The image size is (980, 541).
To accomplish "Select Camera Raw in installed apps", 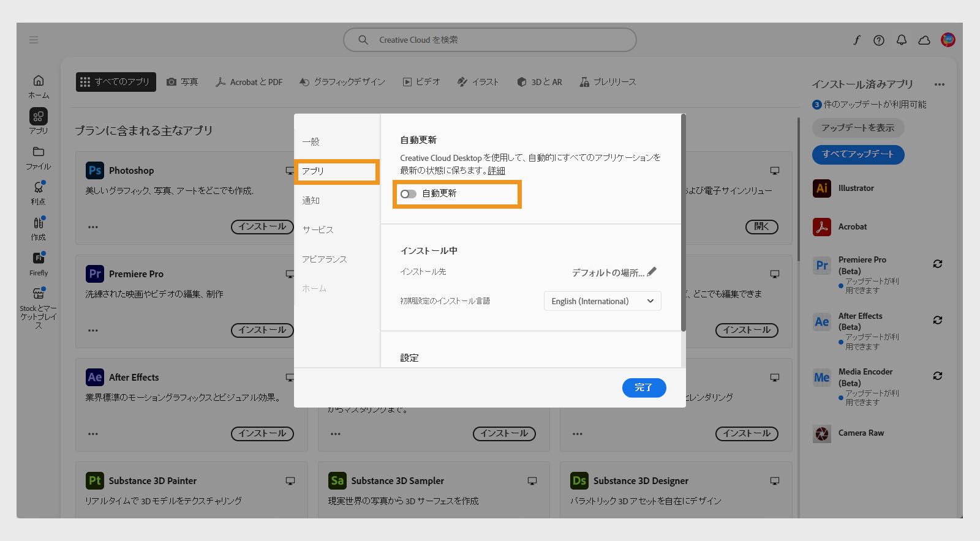I will pos(849,433).
